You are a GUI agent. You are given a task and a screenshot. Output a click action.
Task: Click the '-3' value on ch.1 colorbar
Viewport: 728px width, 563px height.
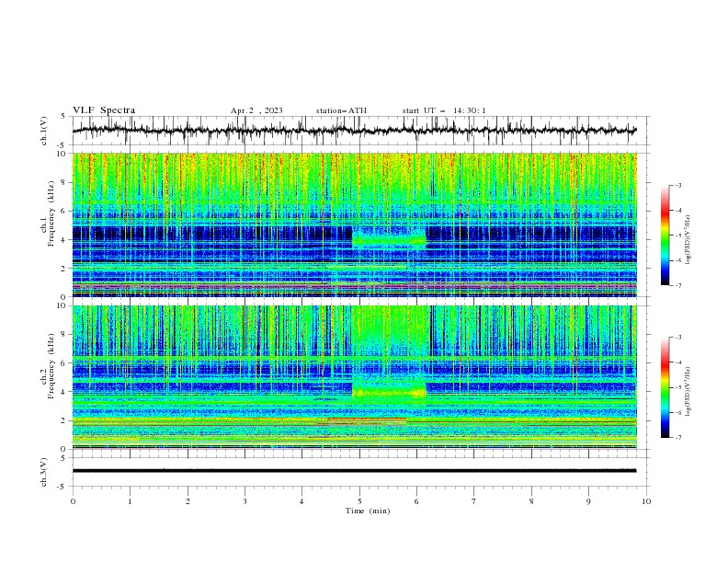(x=678, y=185)
